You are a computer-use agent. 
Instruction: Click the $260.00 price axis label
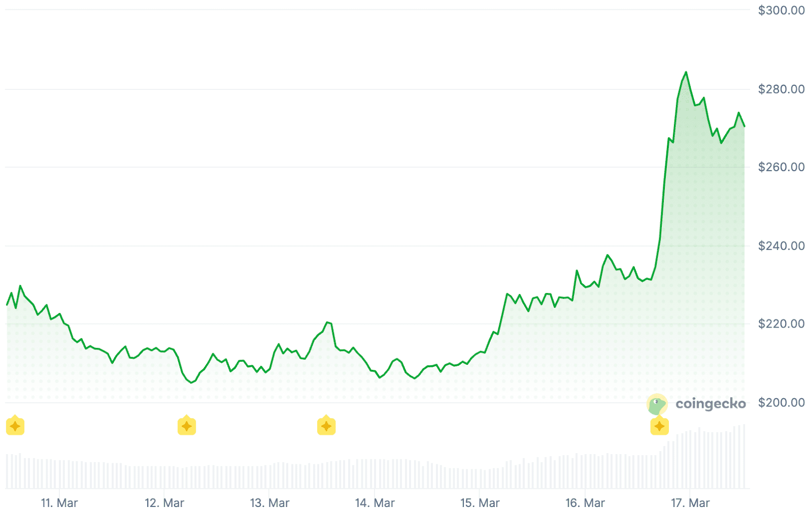781,167
